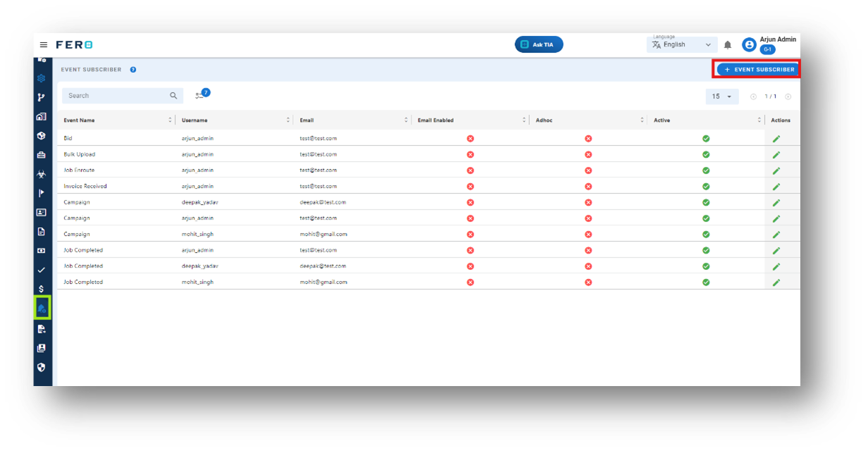
Task: Open the settings gear in the sidebar
Action: (x=42, y=79)
